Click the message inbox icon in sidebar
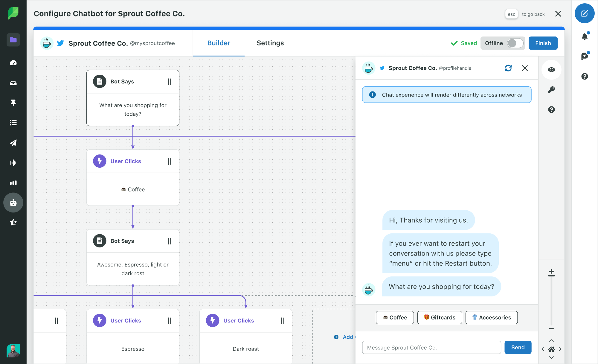Image resolution: width=598 pixels, height=364 pixels. (13, 83)
